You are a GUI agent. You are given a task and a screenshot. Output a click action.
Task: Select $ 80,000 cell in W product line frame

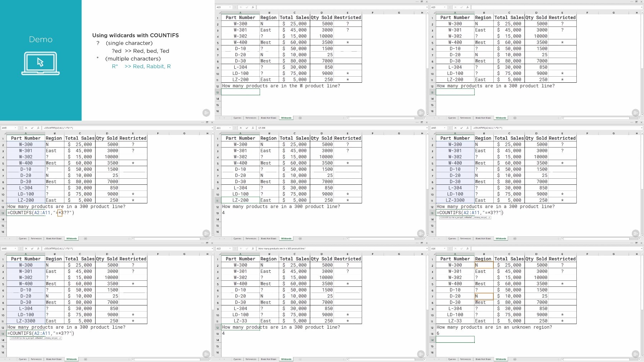coord(294,61)
